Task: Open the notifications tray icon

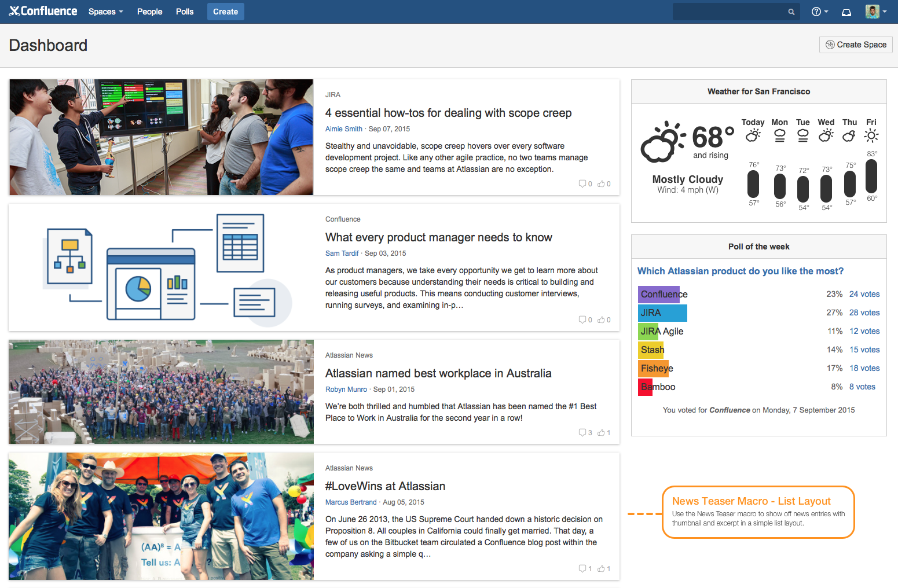Action: [846, 12]
